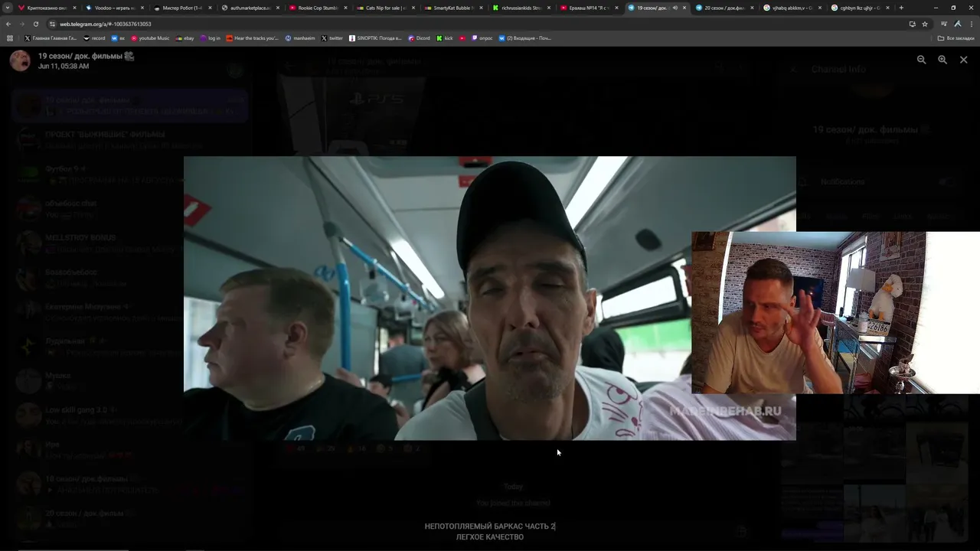Zoom out in the Telegram media viewer
The image size is (980, 551).
point(921,60)
